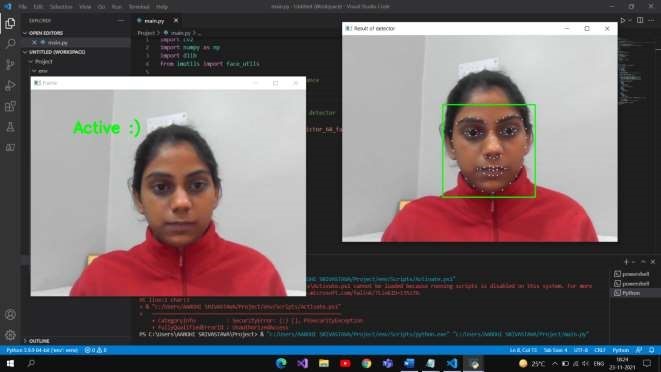This screenshot has height=372, width=661.
Task: Open the Help menu
Action: point(162,7)
